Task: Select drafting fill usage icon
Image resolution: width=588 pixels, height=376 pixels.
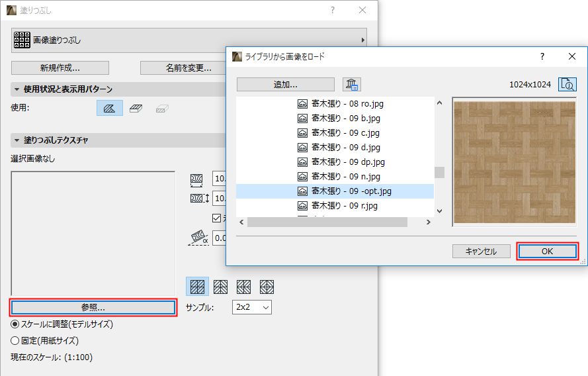Action: (110, 108)
